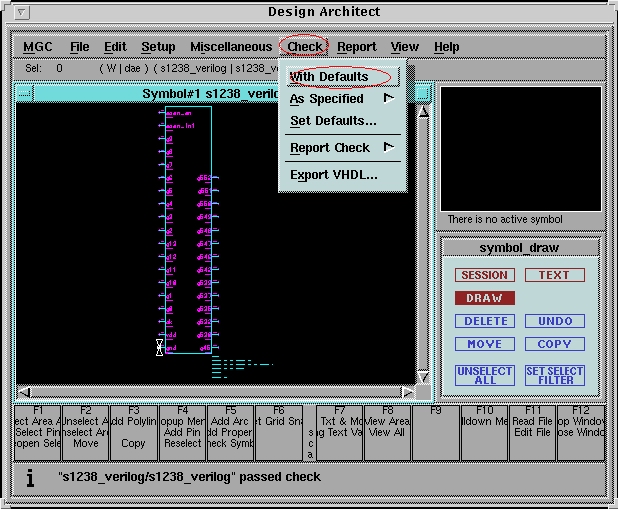Screen dimensions: 618x509
Task: Click the vertical scrollbar down arrow
Action: click(x=423, y=377)
